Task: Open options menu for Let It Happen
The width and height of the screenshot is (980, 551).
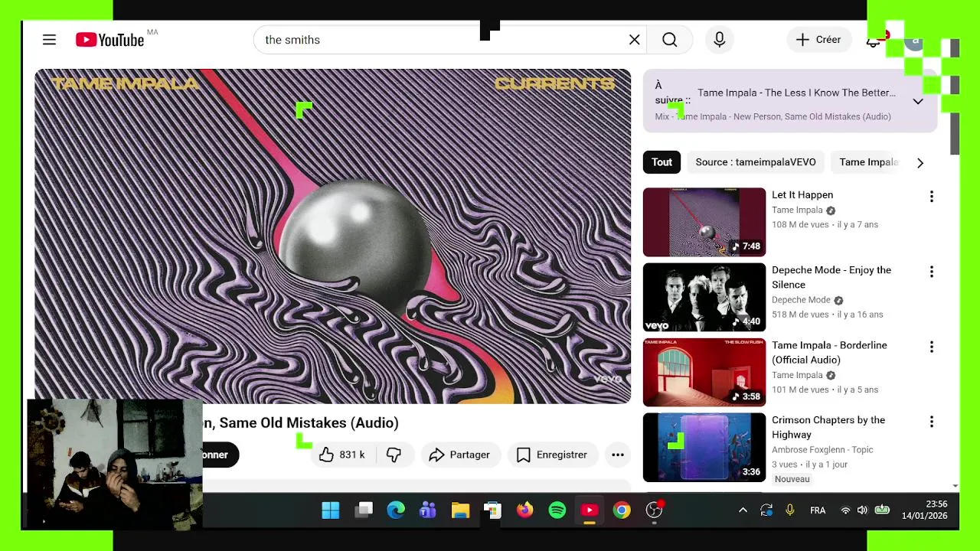Action: click(932, 197)
